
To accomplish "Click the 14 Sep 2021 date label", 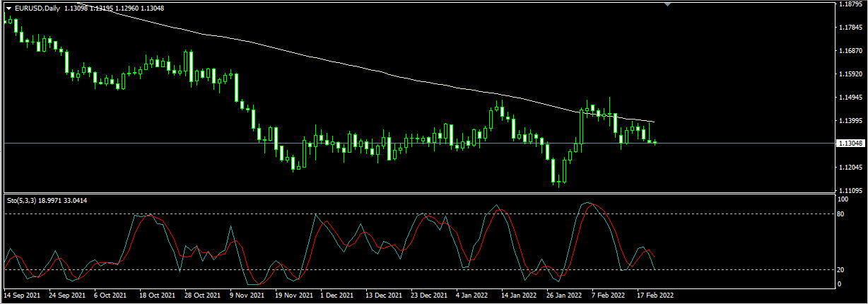I will coord(22,296).
